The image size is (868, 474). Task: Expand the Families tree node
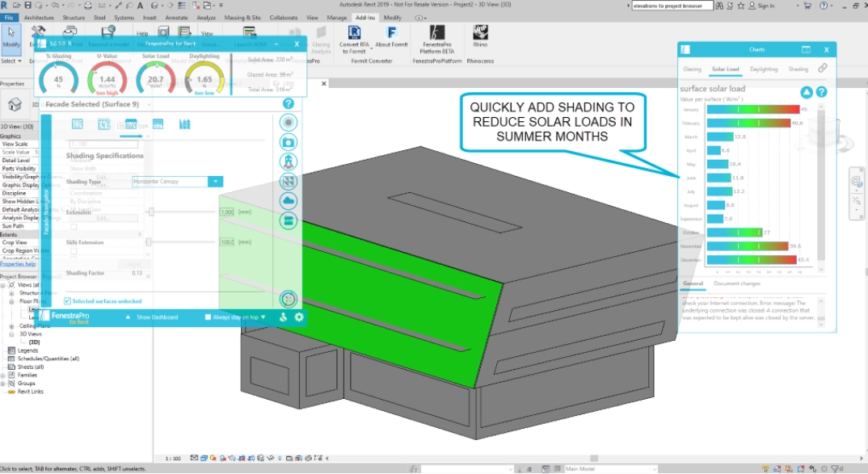tap(3, 375)
